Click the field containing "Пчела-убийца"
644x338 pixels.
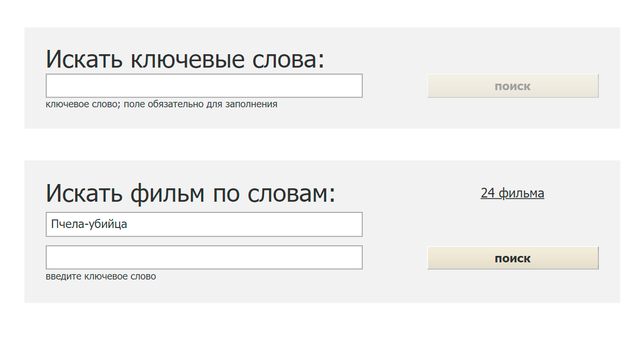[x=204, y=224]
